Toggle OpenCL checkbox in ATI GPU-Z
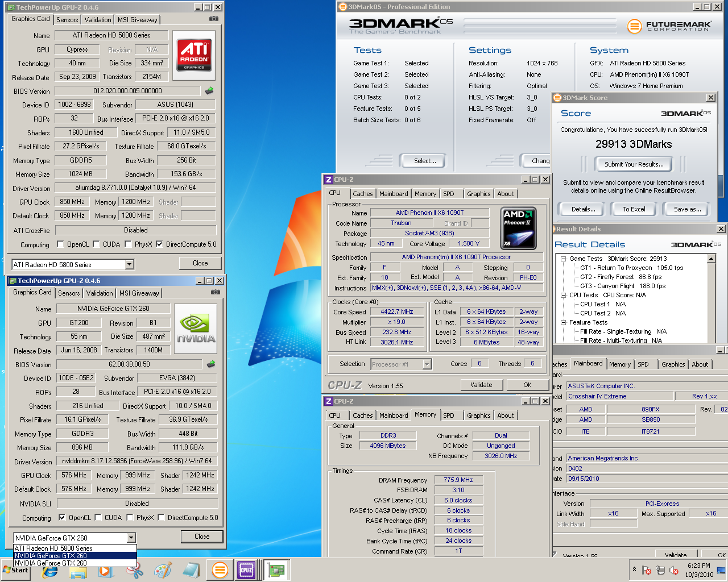 coord(60,244)
